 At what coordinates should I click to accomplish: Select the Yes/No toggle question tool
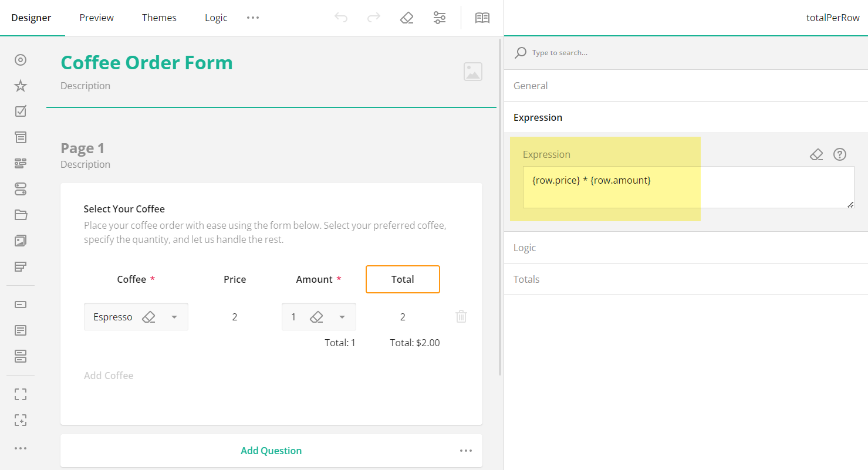coord(21,189)
